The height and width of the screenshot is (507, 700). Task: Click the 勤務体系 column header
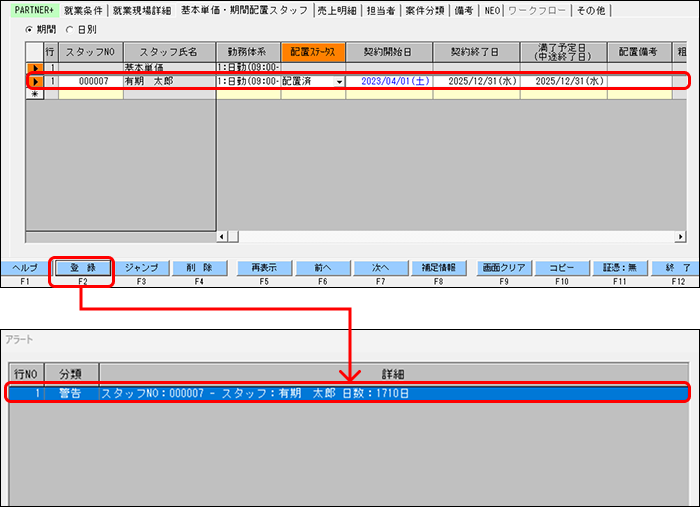(x=248, y=52)
